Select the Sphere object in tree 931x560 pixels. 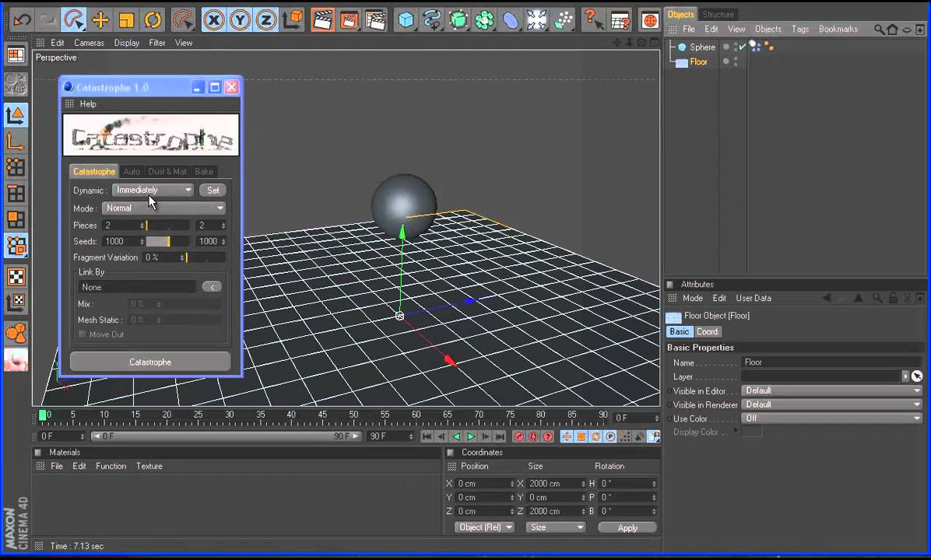[702, 47]
